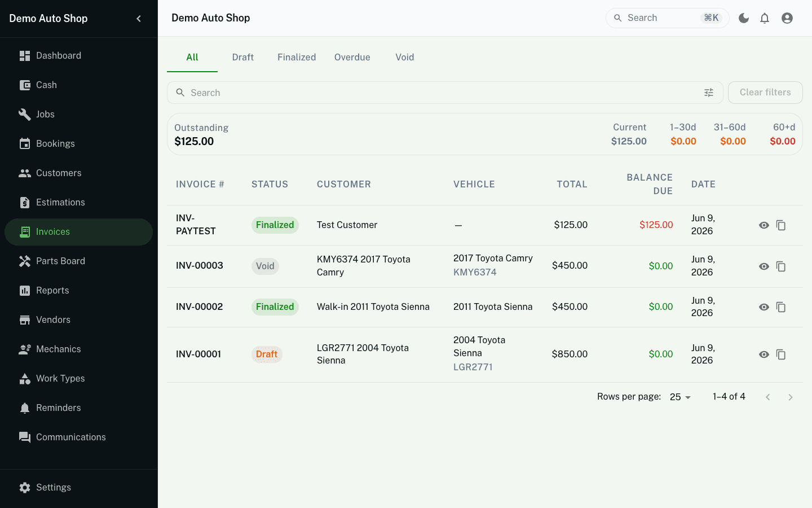Screen dimensions: 812x508
Task: Duplicate invoice INV-00001 with copy icon
Action: click(x=781, y=354)
